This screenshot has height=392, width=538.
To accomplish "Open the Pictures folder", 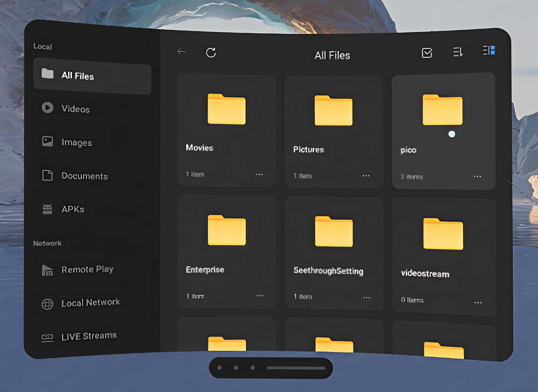I will tap(334, 132).
